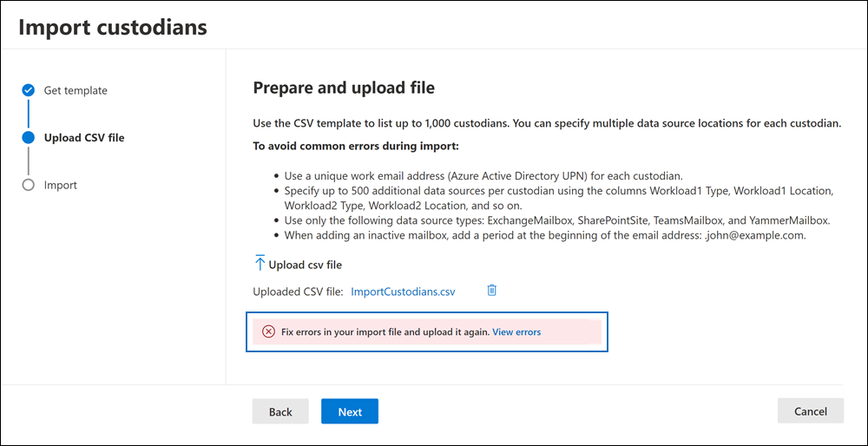Click the completed Get template step checkmark

29,90
